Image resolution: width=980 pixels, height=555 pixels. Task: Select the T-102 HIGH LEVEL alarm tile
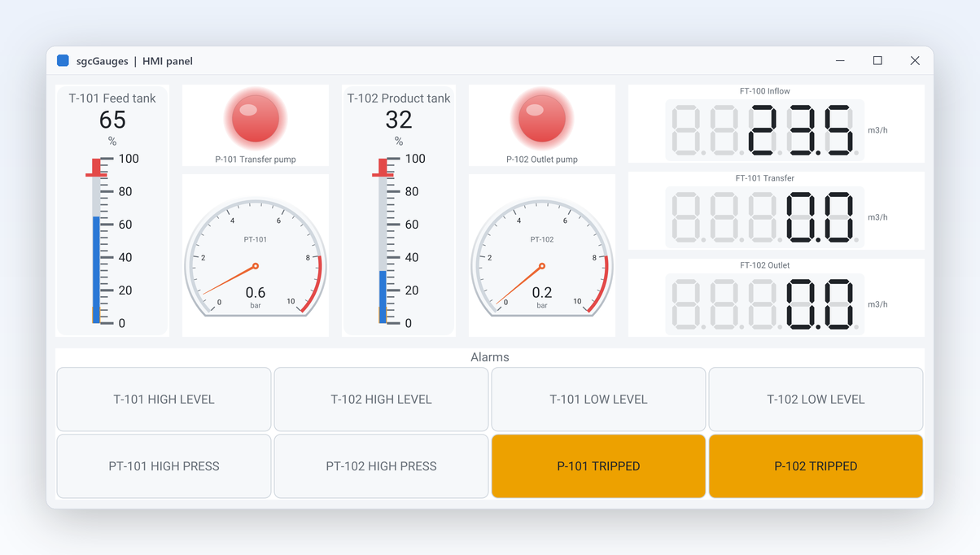(381, 400)
